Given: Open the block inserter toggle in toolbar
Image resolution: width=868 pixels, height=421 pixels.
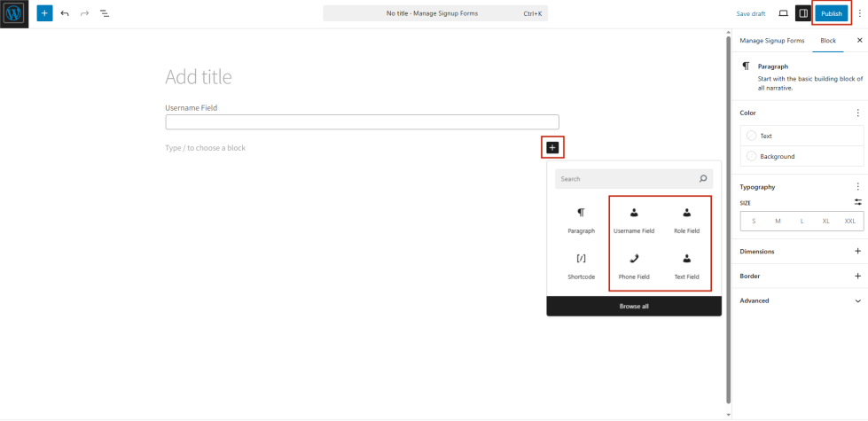Looking at the screenshot, I should tap(45, 13).
